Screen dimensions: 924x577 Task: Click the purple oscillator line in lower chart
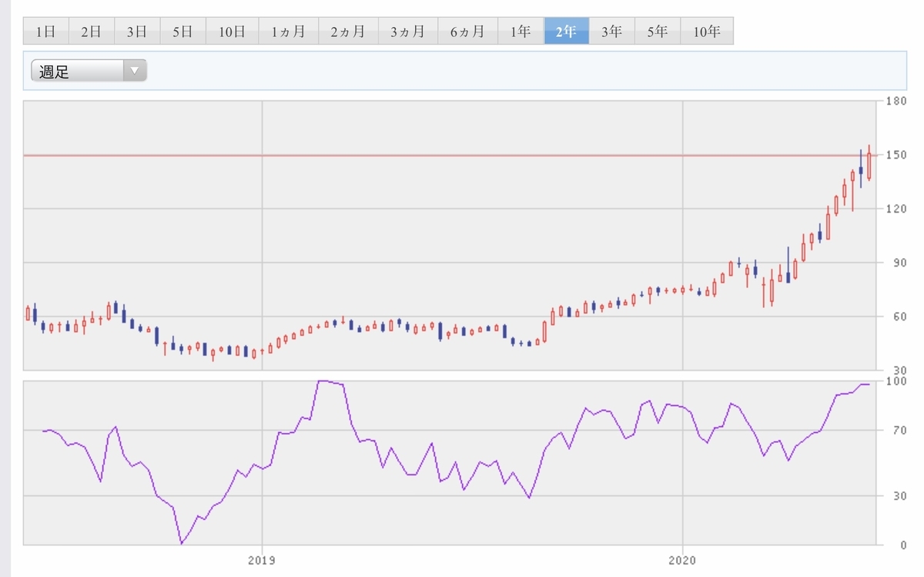coord(454,462)
